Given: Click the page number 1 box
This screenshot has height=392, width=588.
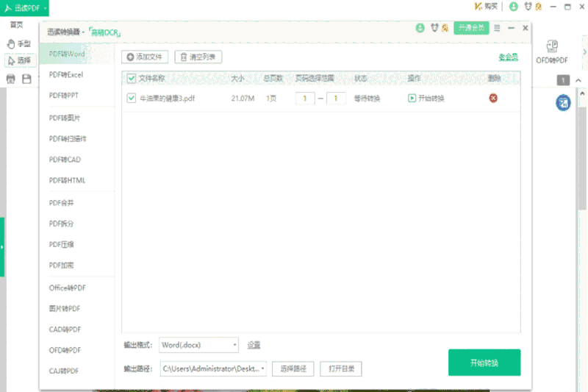Looking at the screenshot, I should point(563,80).
